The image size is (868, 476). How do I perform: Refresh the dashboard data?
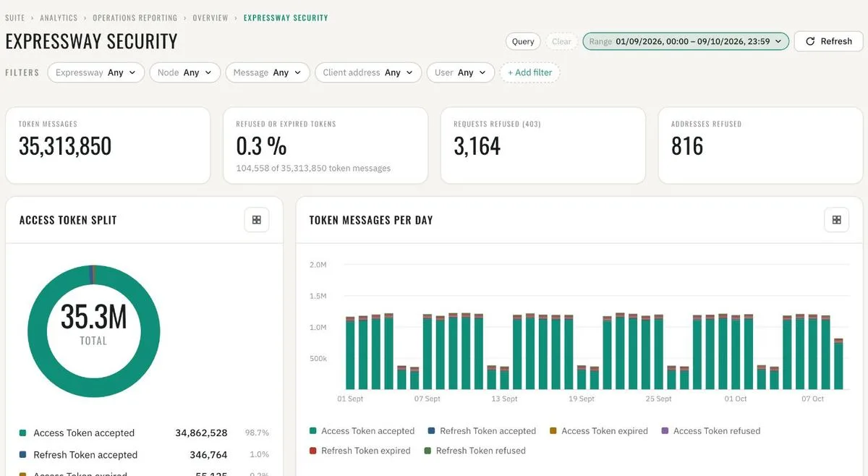[829, 41]
